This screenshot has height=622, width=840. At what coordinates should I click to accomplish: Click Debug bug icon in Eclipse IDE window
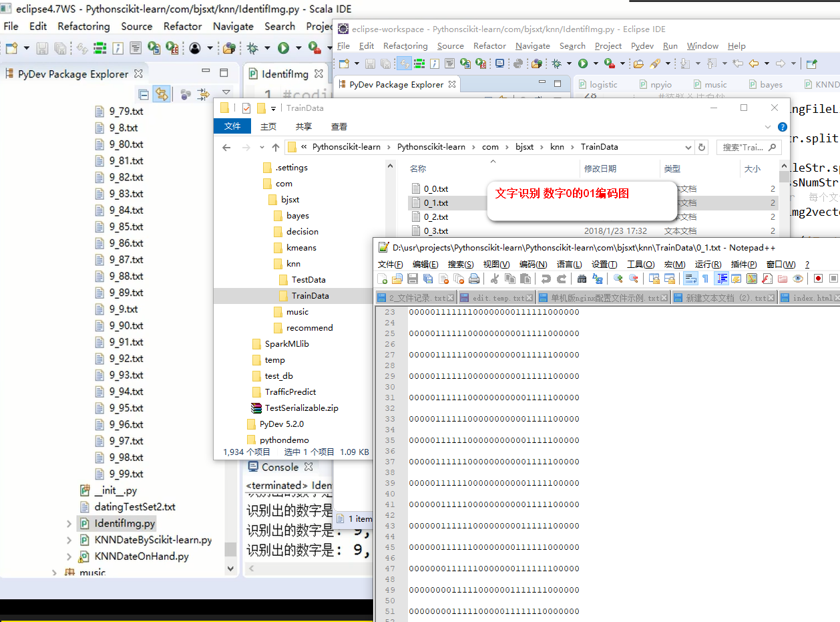point(556,63)
